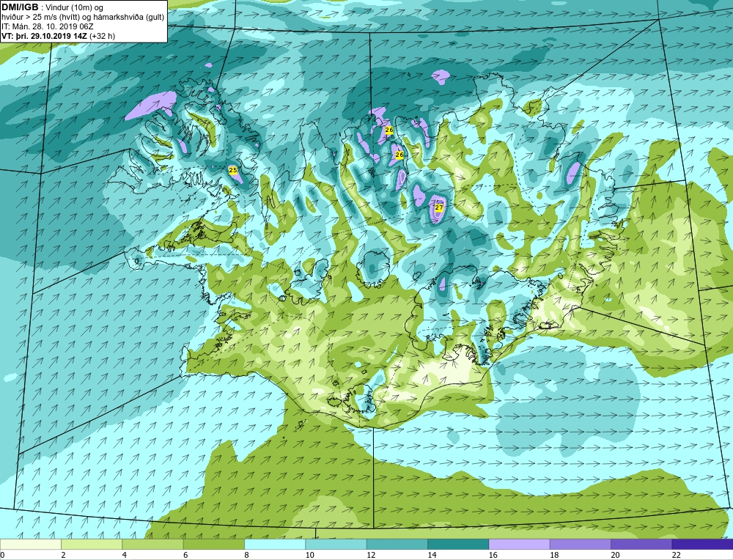
Task: Choose the 10–12 m/s turquoise legend swatch
Action: (336, 544)
